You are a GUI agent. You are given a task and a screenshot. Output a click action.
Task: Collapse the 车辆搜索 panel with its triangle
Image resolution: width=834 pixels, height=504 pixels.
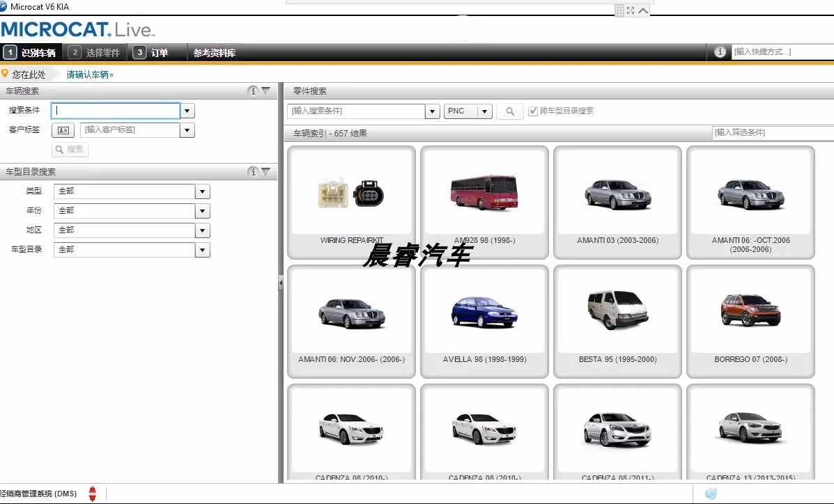tap(265, 91)
